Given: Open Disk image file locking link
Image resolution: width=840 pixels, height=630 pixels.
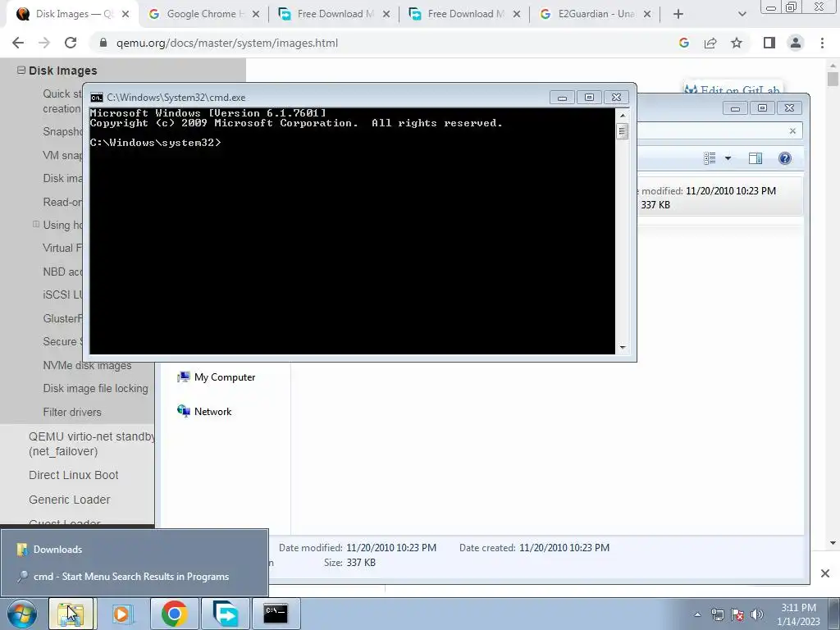Looking at the screenshot, I should click(x=95, y=388).
